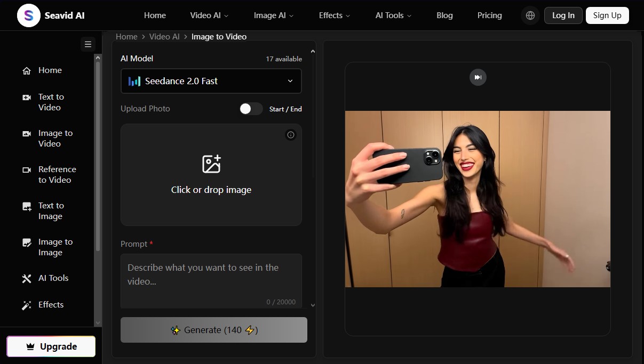Click the Seavid AI logo icon
Viewport: 644px width, 364px height.
pos(28,15)
